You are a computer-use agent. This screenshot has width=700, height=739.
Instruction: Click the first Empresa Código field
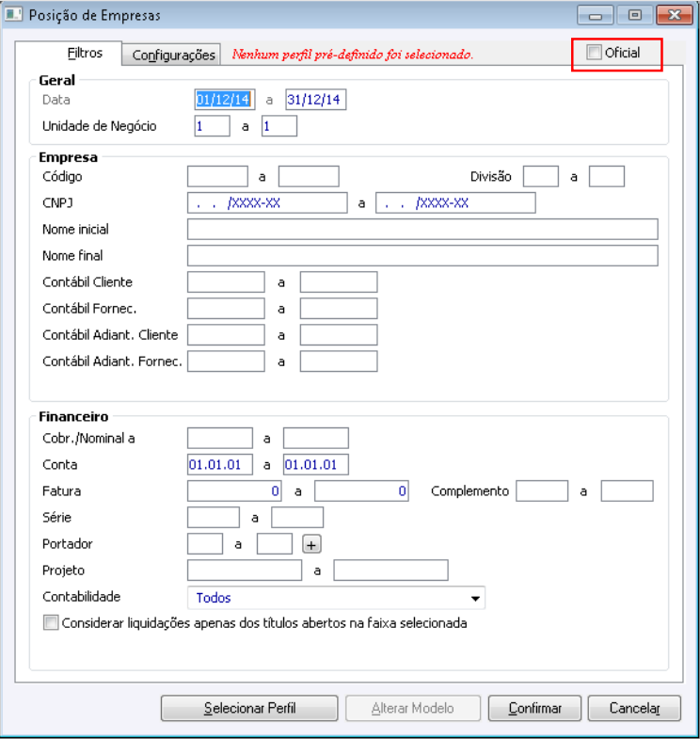[x=217, y=176]
